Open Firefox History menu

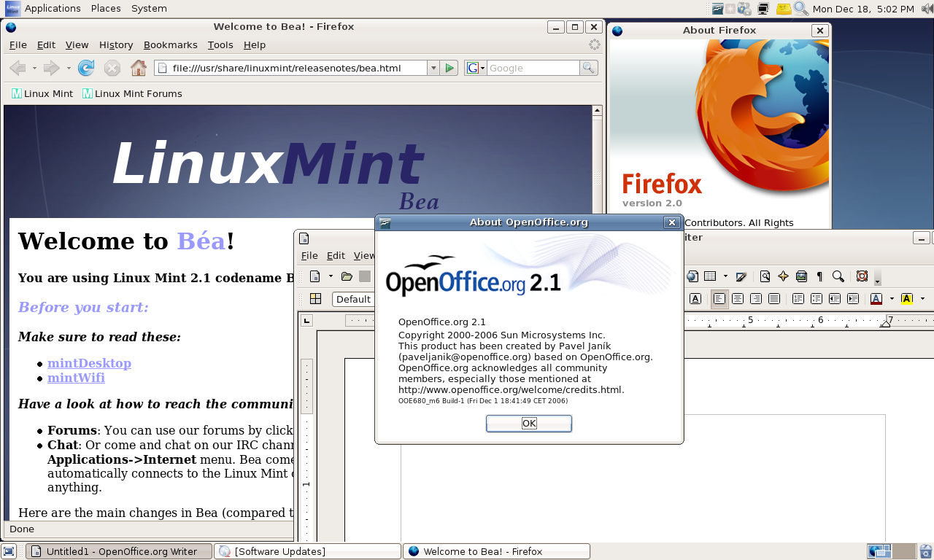pyautogui.click(x=116, y=44)
